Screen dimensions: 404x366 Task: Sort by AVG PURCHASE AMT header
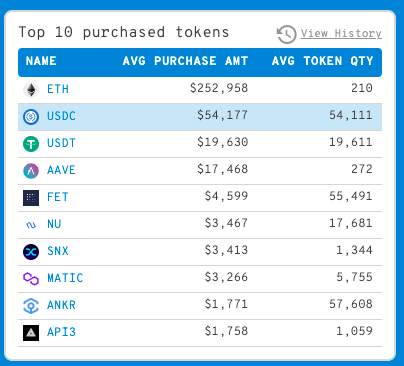185,61
